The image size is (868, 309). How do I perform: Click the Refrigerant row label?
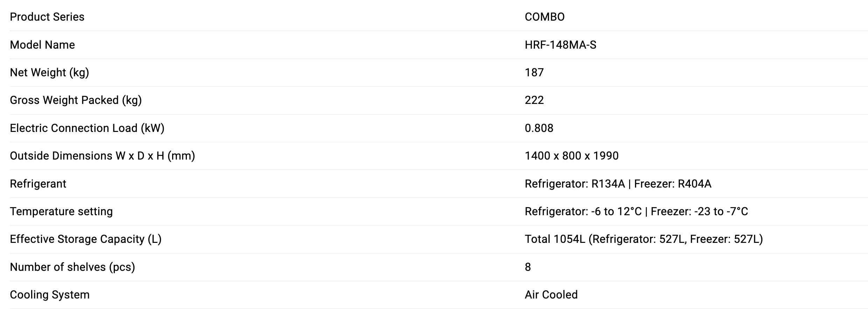[x=38, y=184]
